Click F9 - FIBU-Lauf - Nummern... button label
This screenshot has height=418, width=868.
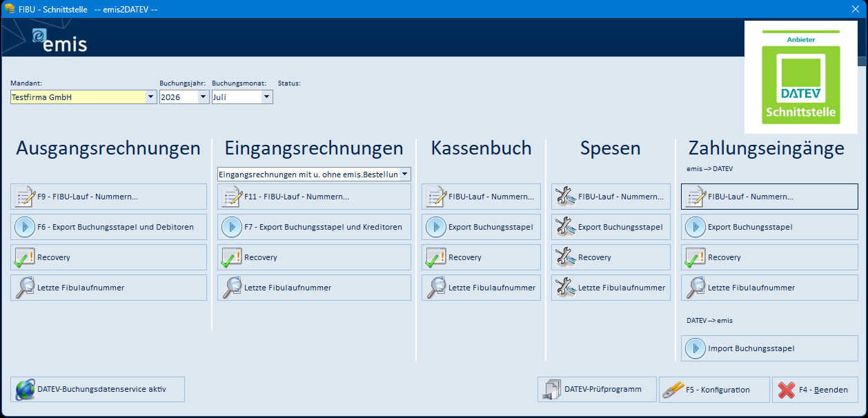pos(88,197)
